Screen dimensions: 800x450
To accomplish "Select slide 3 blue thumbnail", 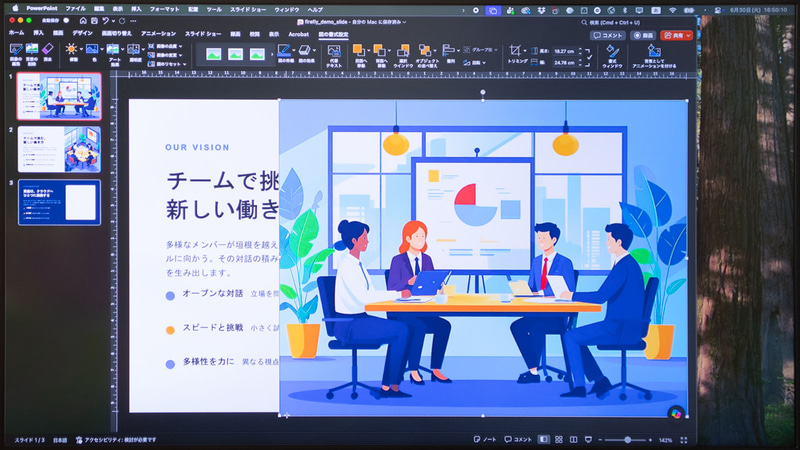I will [59, 202].
